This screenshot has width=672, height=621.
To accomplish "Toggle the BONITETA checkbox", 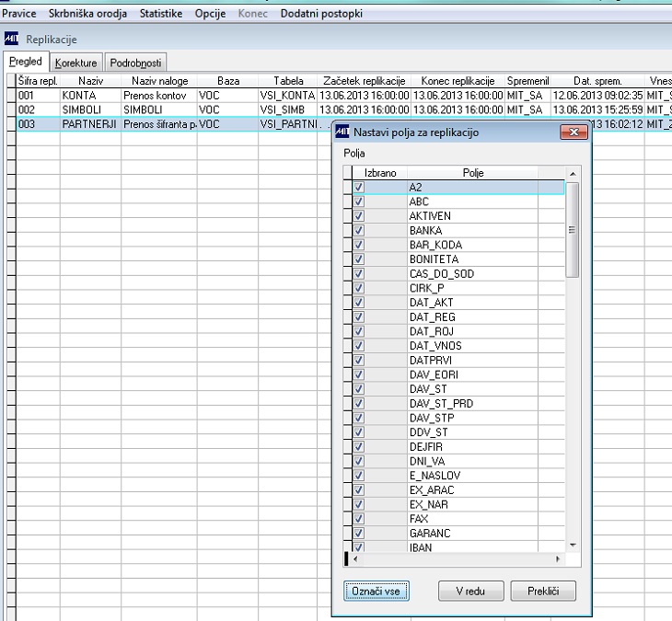I will [x=359, y=259].
